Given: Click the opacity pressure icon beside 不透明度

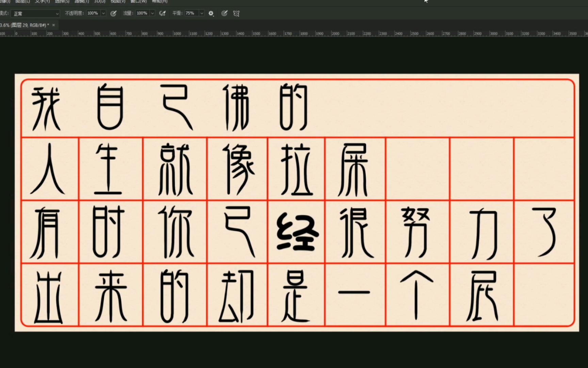Looking at the screenshot, I should tap(114, 13).
